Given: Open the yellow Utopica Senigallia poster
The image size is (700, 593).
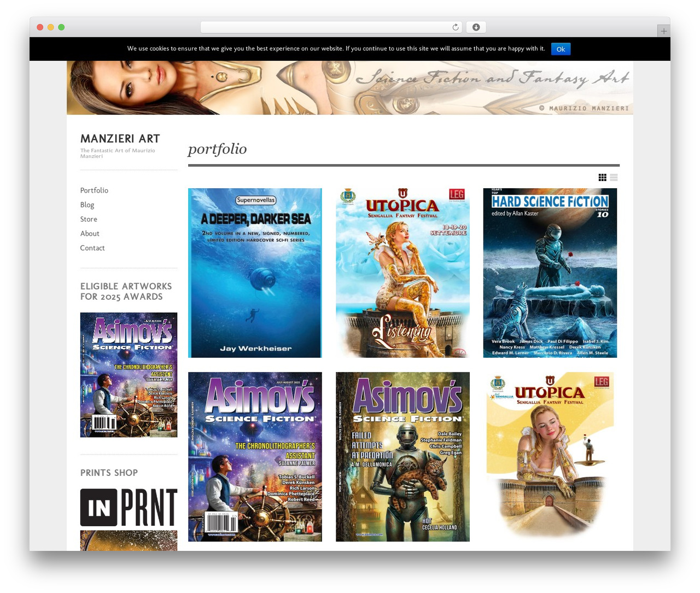Looking at the screenshot, I should tap(550, 457).
